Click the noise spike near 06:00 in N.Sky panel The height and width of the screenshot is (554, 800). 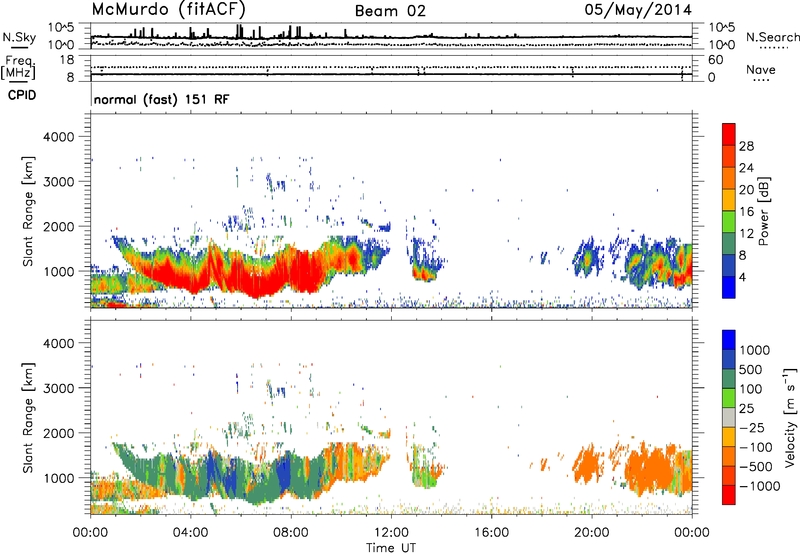(x=240, y=31)
